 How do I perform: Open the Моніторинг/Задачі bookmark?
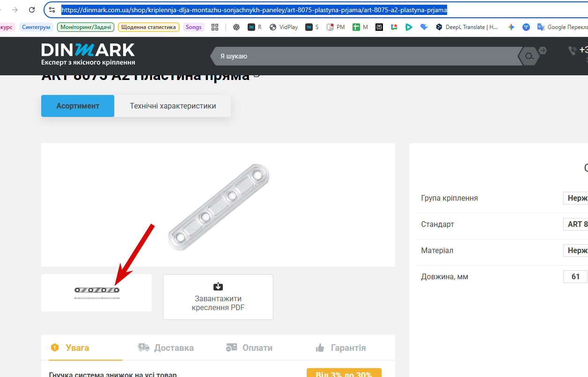point(86,27)
